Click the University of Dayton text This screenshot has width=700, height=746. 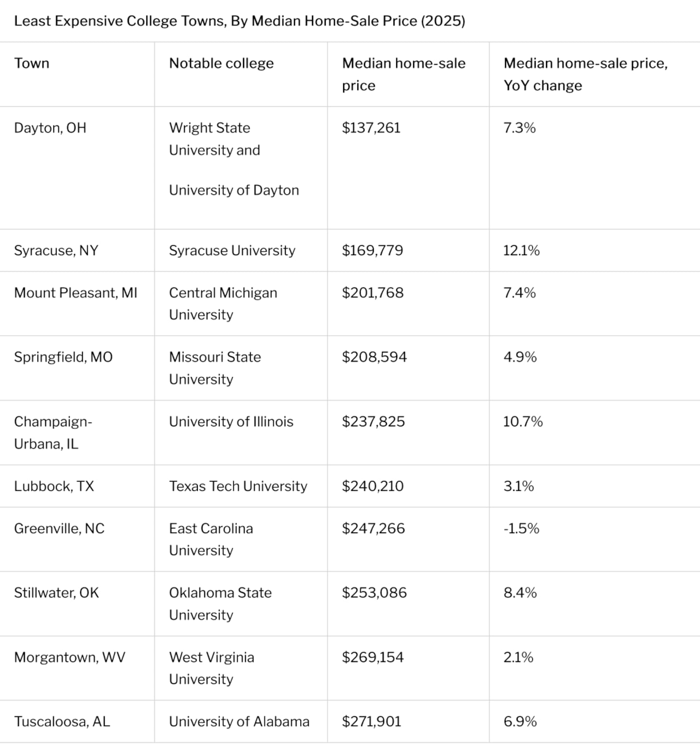coord(234,190)
